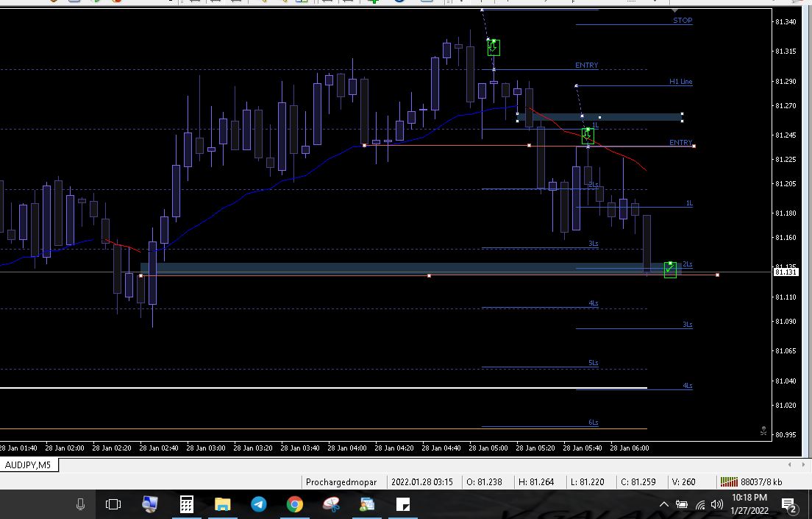Click the taskbar microphone icon
Image resolution: width=812 pixels, height=519 pixels.
(80, 504)
